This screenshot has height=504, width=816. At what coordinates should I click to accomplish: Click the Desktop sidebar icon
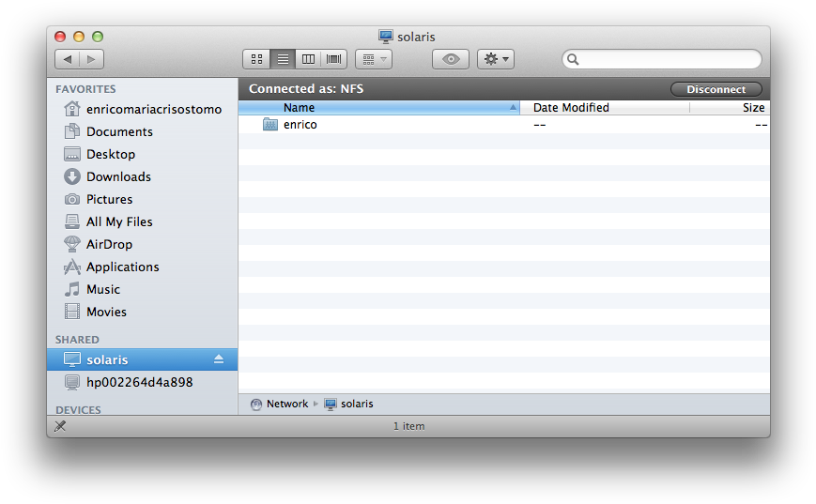click(71, 154)
